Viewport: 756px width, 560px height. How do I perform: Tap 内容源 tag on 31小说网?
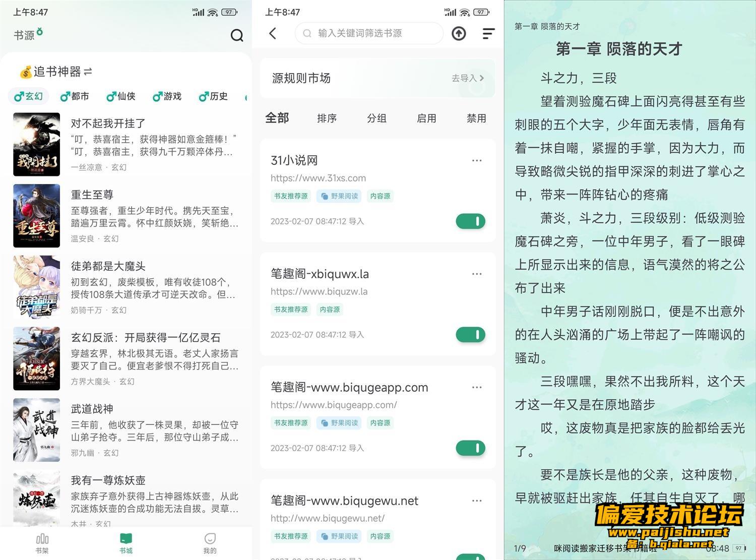coord(380,196)
